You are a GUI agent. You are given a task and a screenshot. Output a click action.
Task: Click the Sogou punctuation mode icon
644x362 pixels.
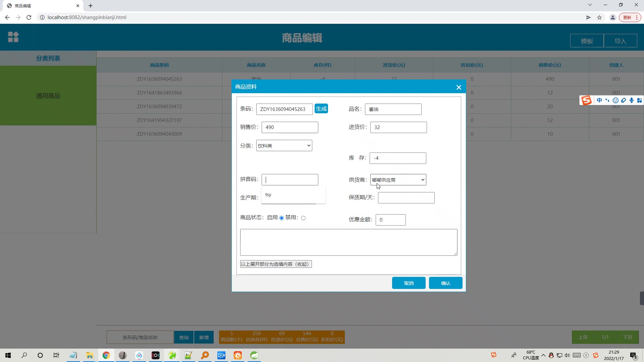click(607, 100)
